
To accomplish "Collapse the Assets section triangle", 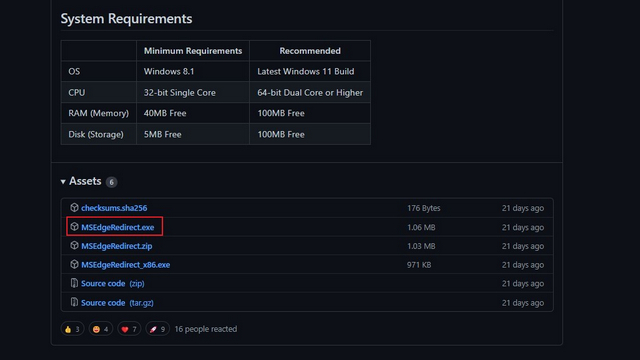I will pyautogui.click(x=63, y=182).
